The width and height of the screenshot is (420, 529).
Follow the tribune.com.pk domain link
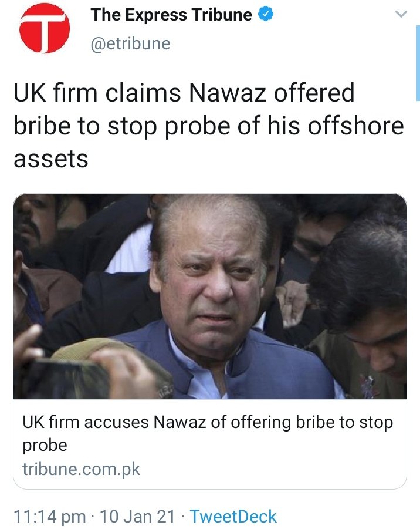81,469
